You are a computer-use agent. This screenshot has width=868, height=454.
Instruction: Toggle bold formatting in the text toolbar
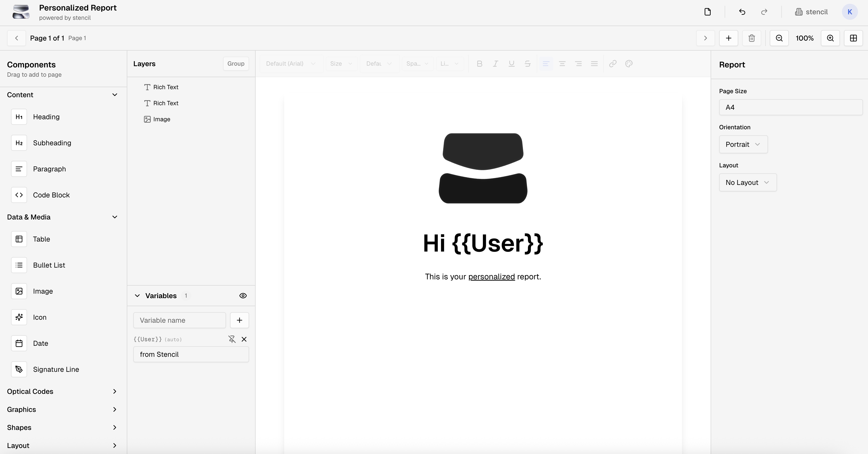click(480, 64)
